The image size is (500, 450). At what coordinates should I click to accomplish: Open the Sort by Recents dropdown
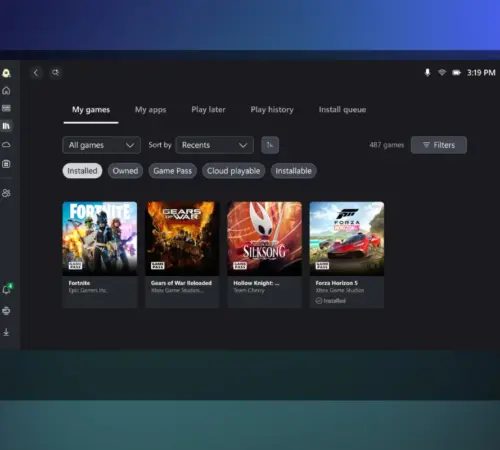214,145
